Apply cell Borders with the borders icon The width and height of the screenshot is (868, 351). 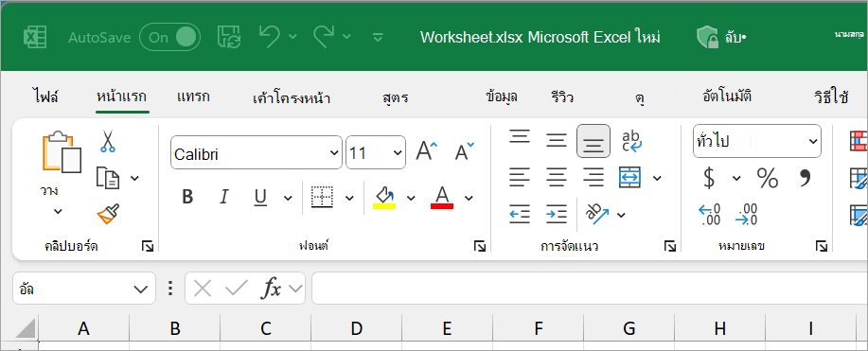tap(322, 197)
